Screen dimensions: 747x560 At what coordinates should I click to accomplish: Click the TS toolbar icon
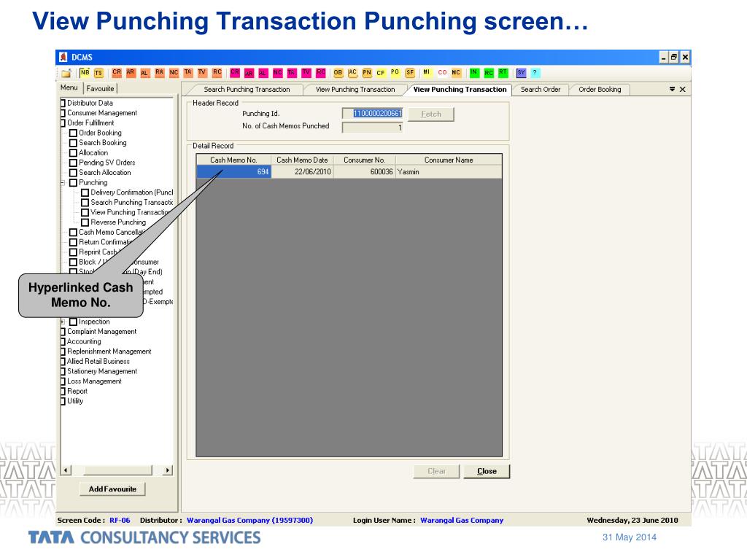point(98,73)
